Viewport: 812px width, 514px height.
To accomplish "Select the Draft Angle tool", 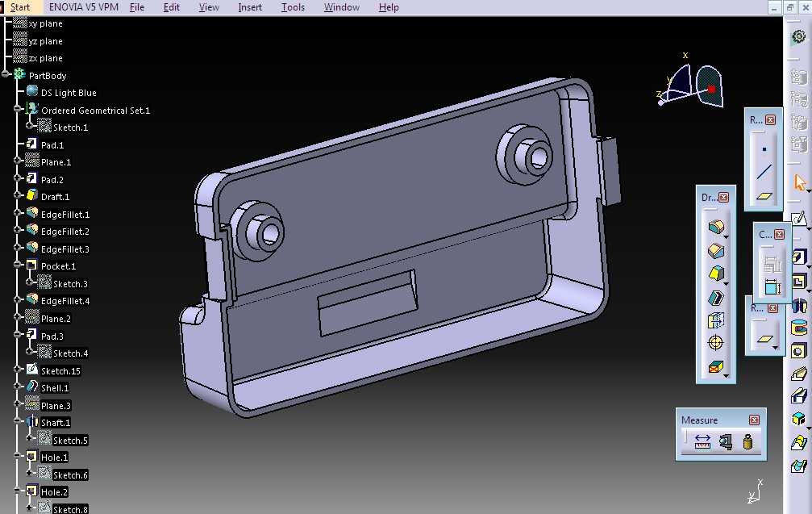I will click(x=715, y=274).
